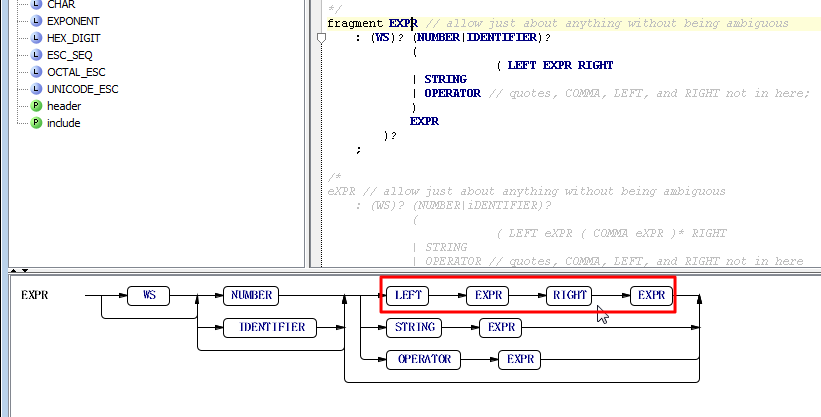Click the lexer icon beside HEX_DIGIT
The image size is (821, 417).
(36, 38)
